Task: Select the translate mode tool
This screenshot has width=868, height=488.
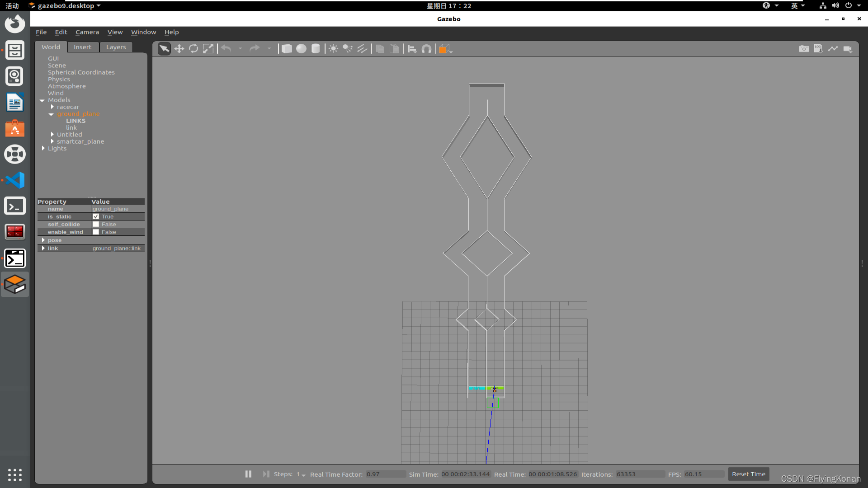Action: pyautogui.click(x=179, y=49)
